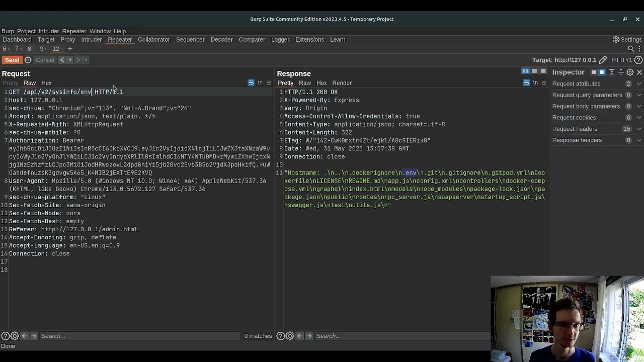
Task: Open Response search help question mark icon
Action: [x=281, y=336]
